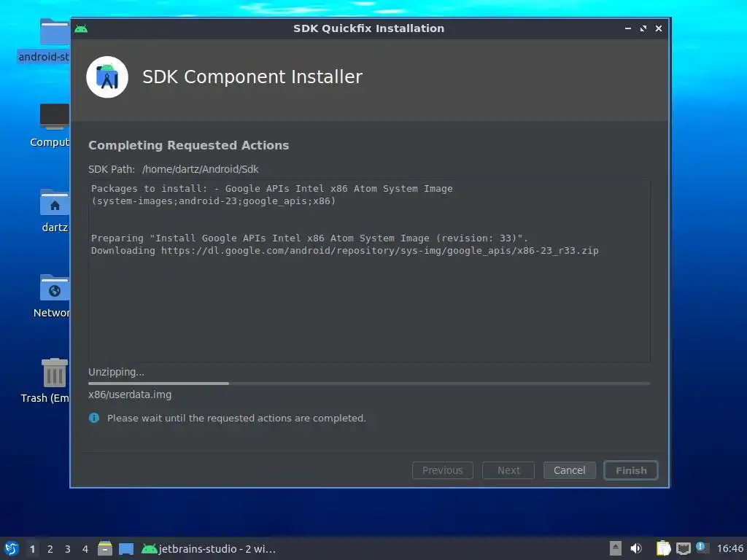Image resolution: width=747 pixels, height=560 pixels.
Task: Click the 16:46 clock in the taskbar
Action: coord(729,549)
